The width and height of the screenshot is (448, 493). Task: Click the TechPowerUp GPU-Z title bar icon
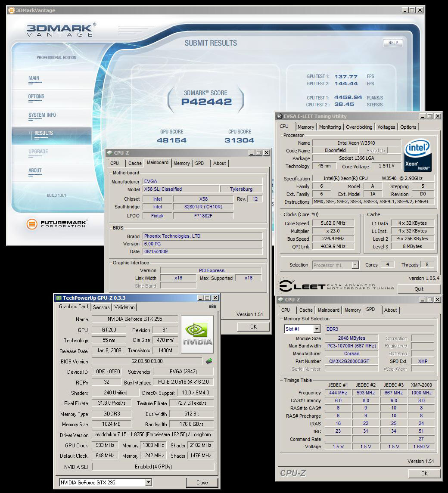click(x=59, y=298)
